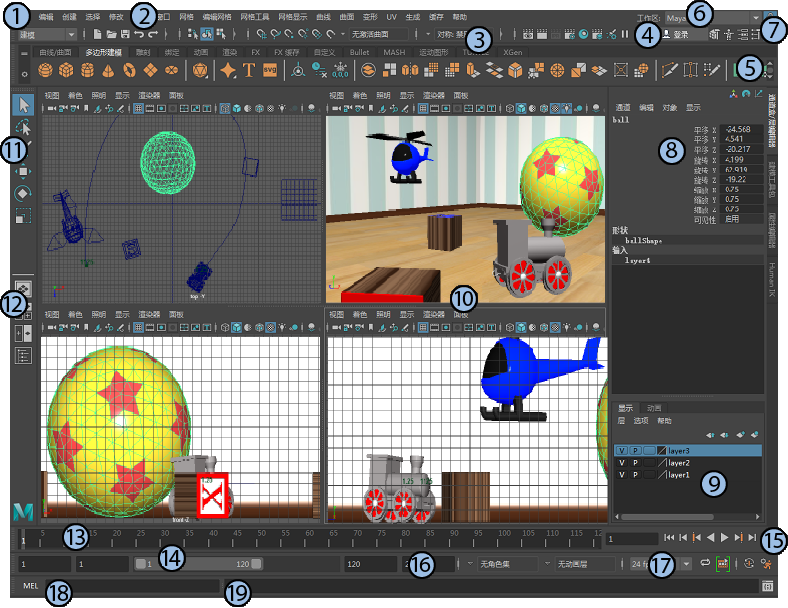Image resolution: width=788 pixels, height=608 pixels.
Task: Toggle snap to grids magnet icon
Action: pos(261,34)
